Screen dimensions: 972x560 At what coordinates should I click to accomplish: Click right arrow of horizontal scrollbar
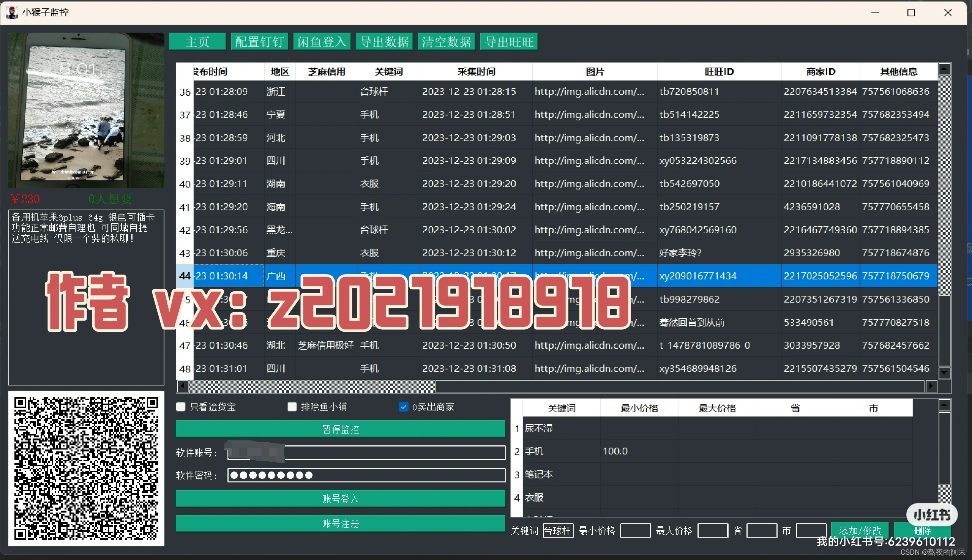tap(931, 386)
